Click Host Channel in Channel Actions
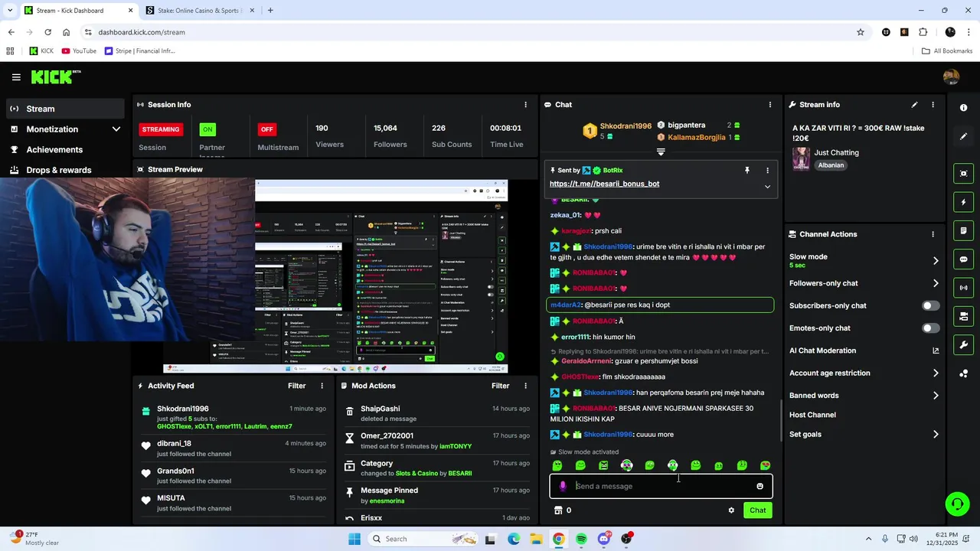 coord(812,415)
